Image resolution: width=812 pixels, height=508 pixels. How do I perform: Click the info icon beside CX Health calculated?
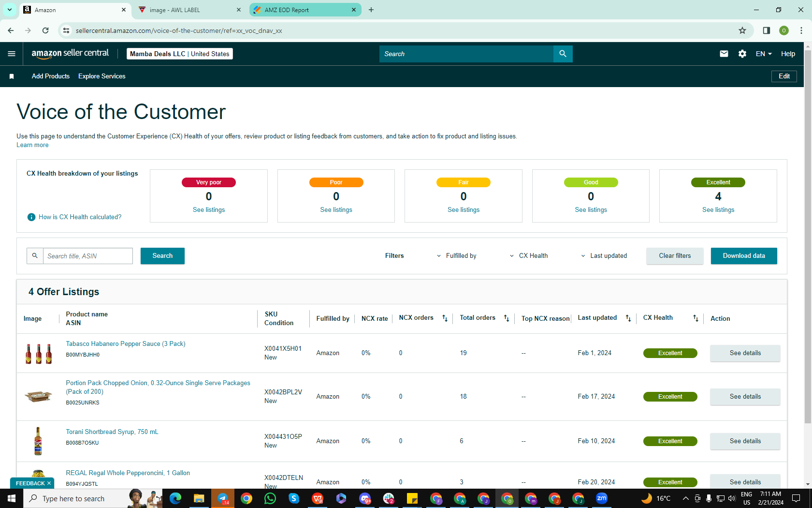(31, 217)
